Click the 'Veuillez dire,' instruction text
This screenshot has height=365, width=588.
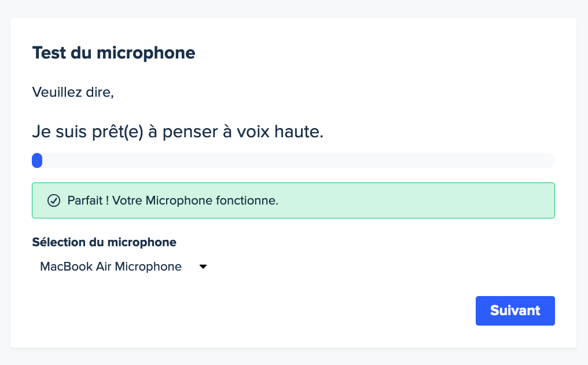73,92
